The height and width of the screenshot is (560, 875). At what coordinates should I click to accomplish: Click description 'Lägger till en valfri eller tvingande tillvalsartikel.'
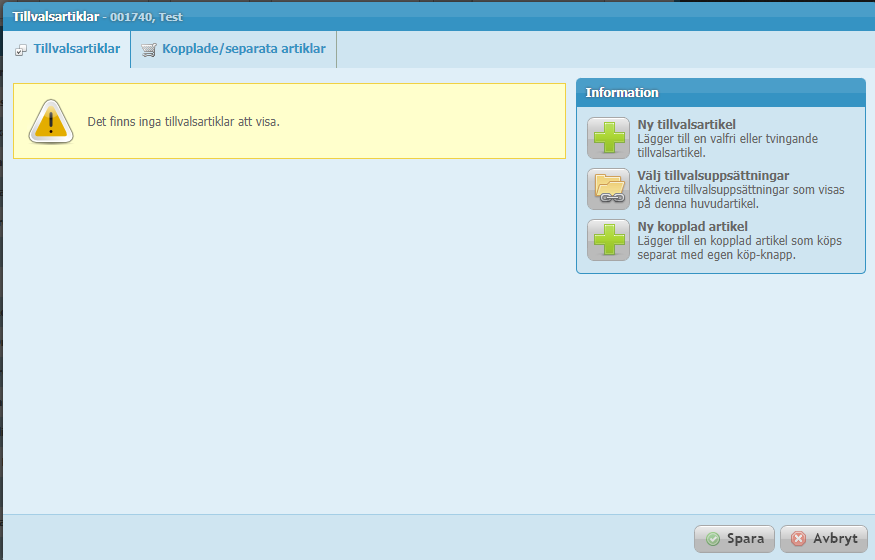(728, 146)
